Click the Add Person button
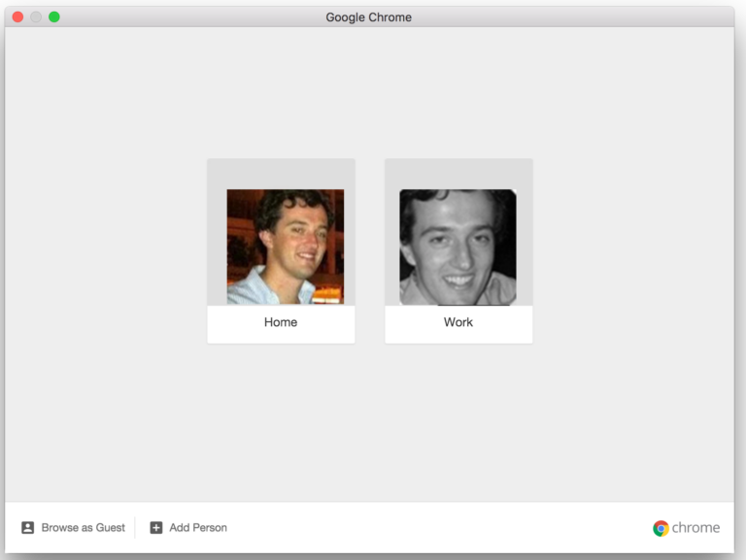746x560 pixels. pos(188,528)
